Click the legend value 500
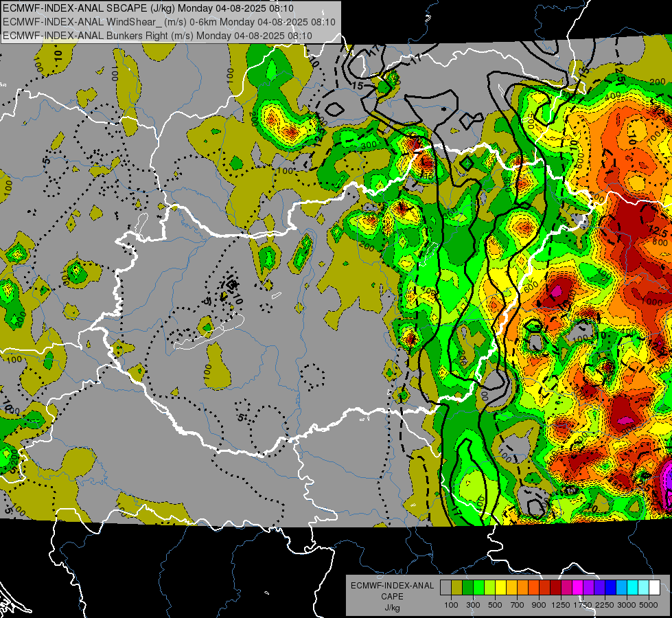 495,605
